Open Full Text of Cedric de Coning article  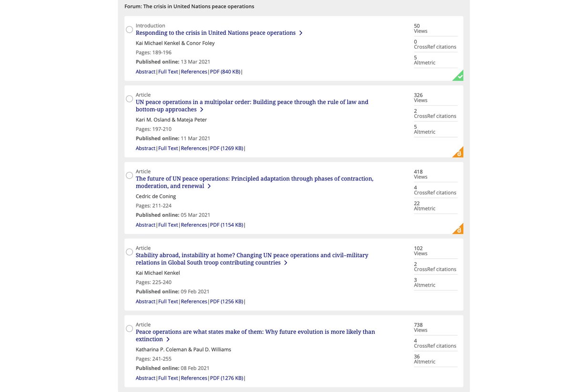168,225
